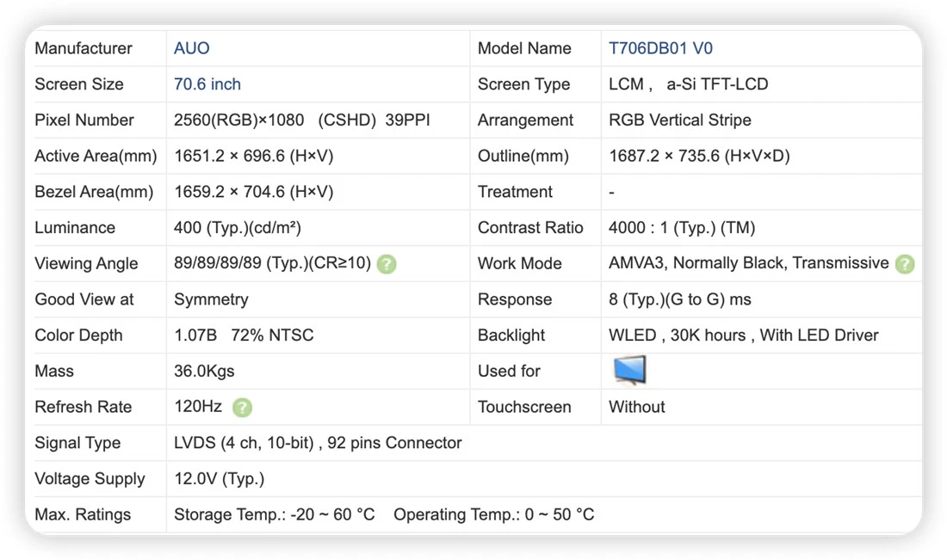Select the Mass value 36.0Kgs
This screenshot has height=560, width=947.
point(204,371)
